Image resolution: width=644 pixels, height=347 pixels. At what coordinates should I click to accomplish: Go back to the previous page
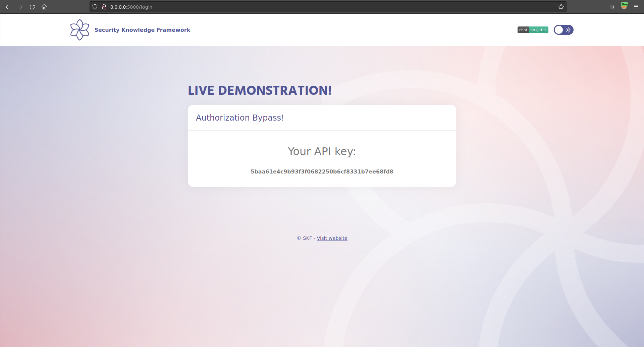tap(8, 7)
